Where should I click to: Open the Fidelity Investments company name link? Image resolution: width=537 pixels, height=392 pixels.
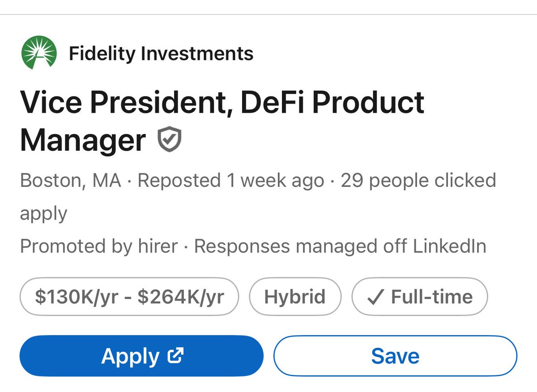[161, 54]
